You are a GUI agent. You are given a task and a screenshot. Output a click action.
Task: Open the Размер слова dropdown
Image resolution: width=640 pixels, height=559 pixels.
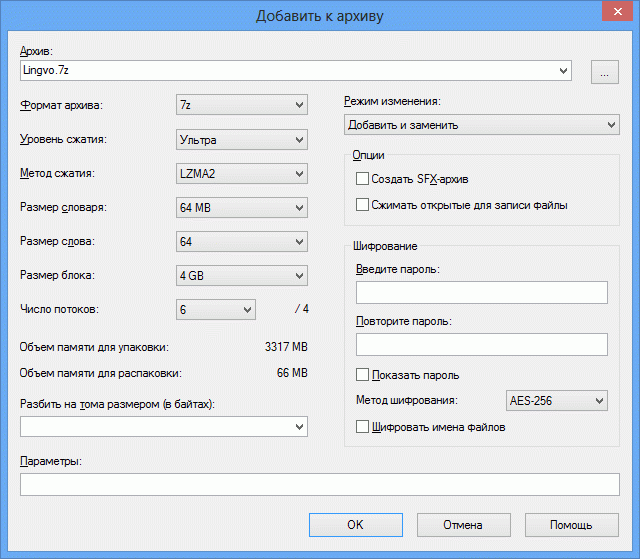tap(241, 242)
